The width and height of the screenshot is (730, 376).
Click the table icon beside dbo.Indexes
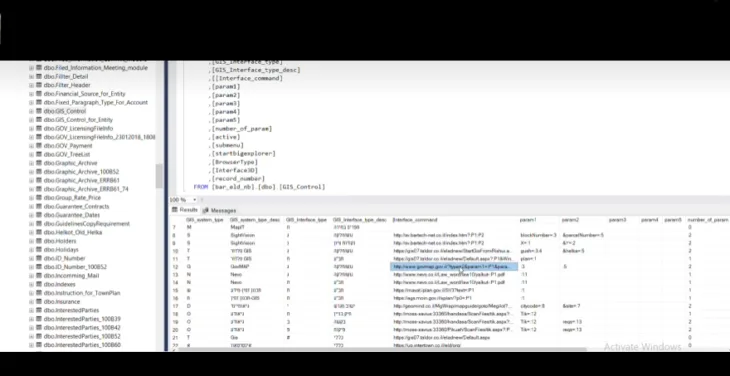point(39,284)
